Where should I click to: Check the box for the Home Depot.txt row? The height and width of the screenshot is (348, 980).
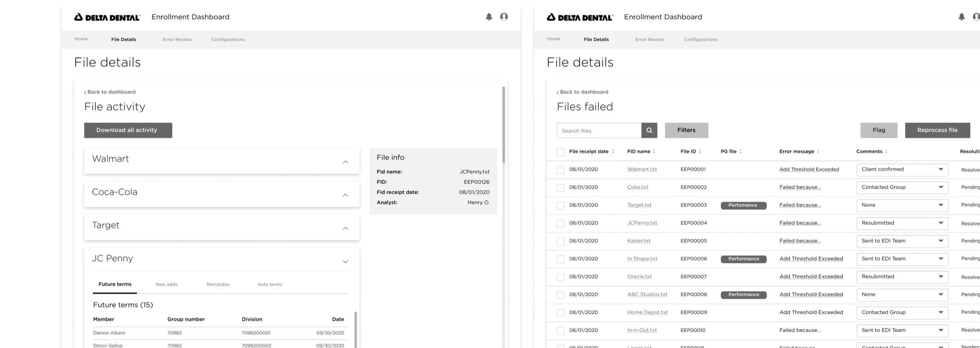561,313
